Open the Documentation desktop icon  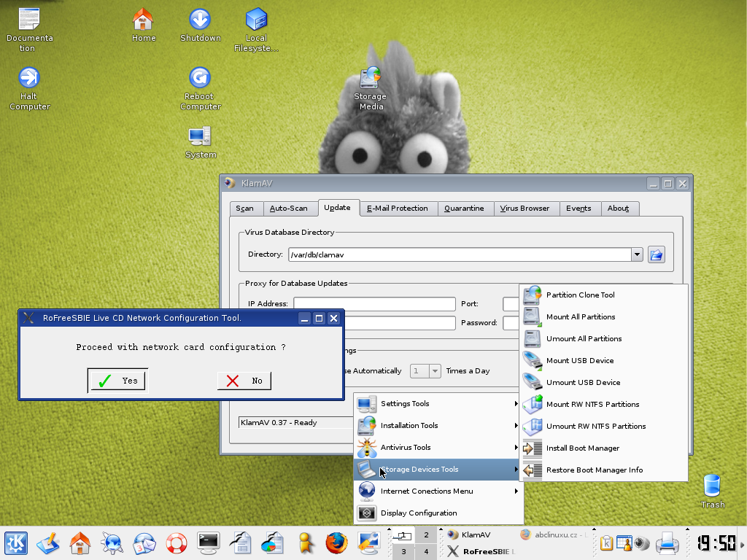pyautogui.click(x=29, y=29)
